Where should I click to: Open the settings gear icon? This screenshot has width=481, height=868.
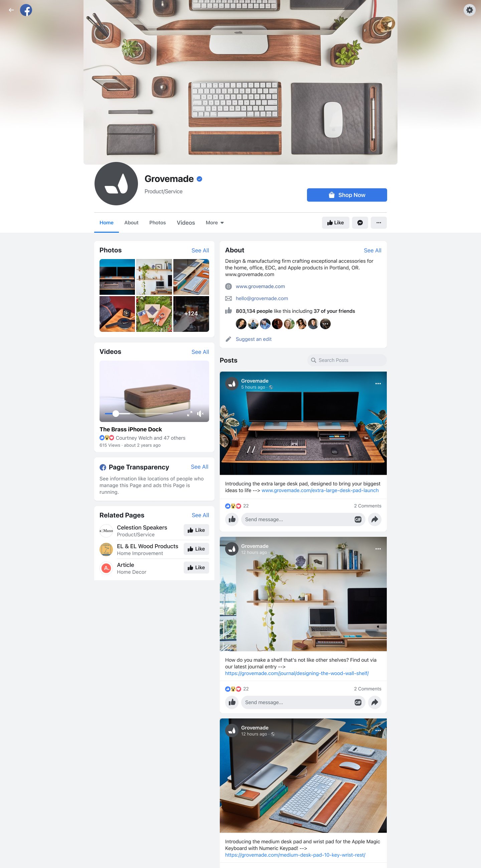[x=469, y=10]
